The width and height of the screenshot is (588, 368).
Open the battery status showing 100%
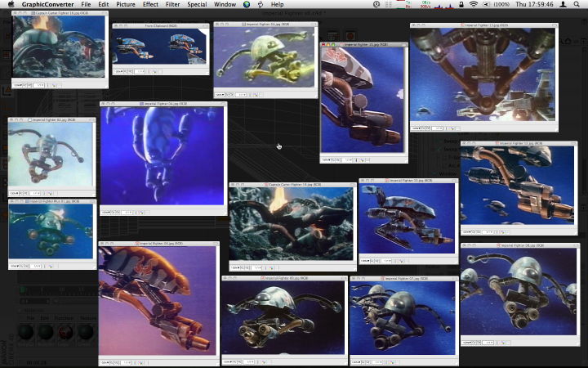(497, 5)
